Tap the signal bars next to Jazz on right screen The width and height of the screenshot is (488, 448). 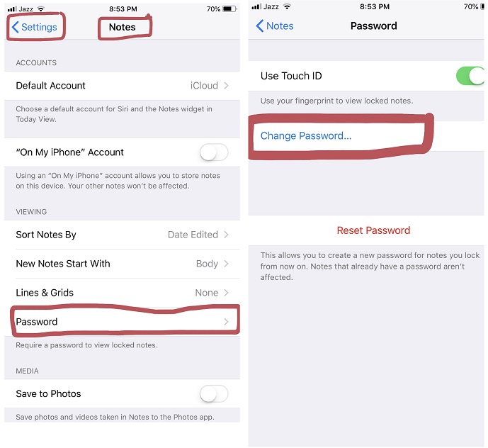pos(256,6)
